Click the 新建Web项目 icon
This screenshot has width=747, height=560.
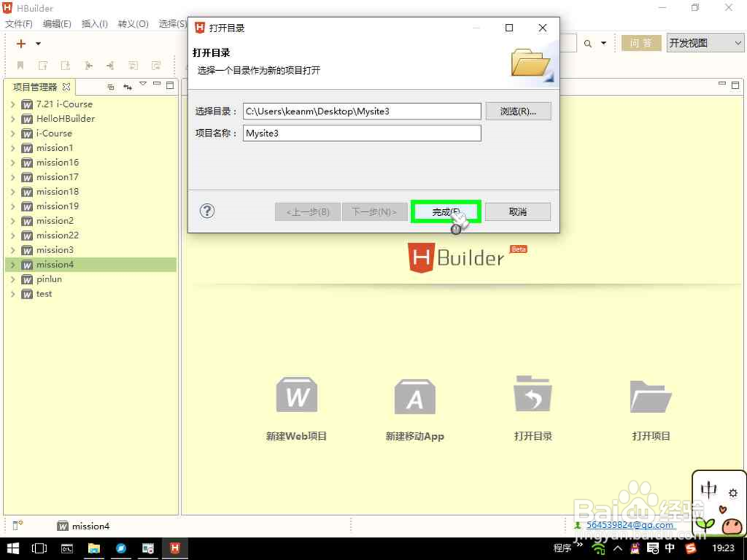point(297,395)
